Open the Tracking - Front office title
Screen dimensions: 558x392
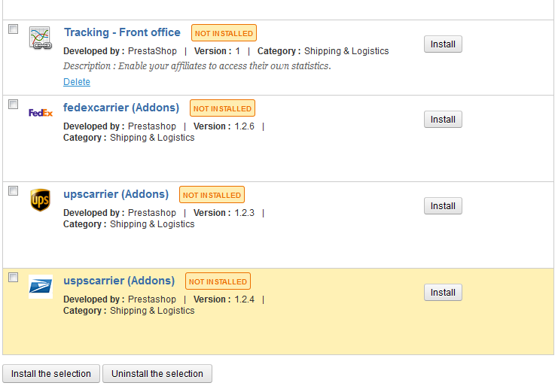point(122,32)
